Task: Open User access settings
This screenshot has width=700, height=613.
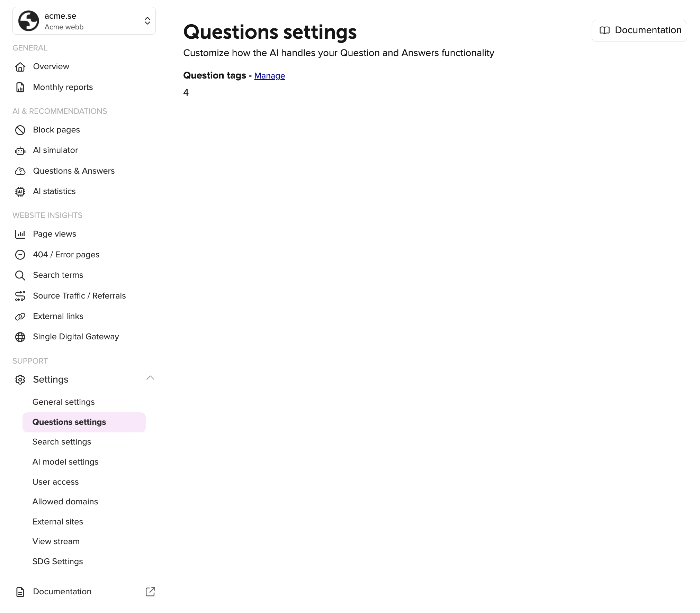Action: [55, 482]
